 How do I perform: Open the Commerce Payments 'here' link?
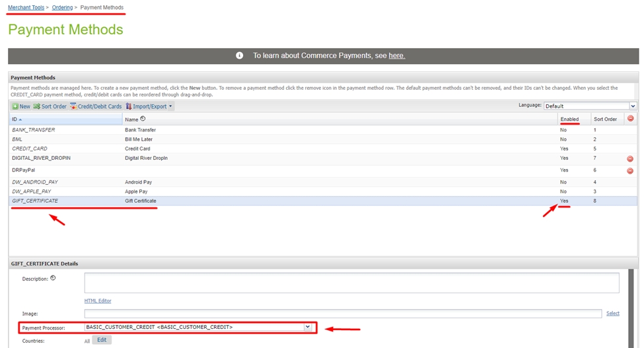click(x=396, y=55)
